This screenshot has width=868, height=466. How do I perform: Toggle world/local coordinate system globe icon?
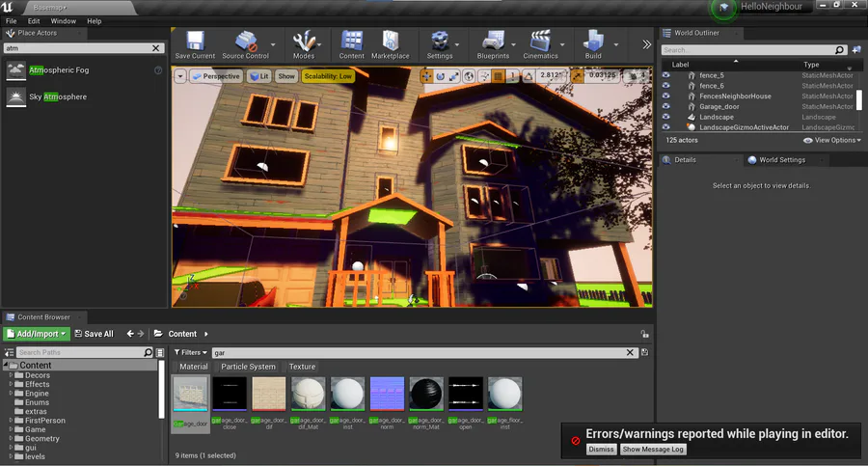469,76
